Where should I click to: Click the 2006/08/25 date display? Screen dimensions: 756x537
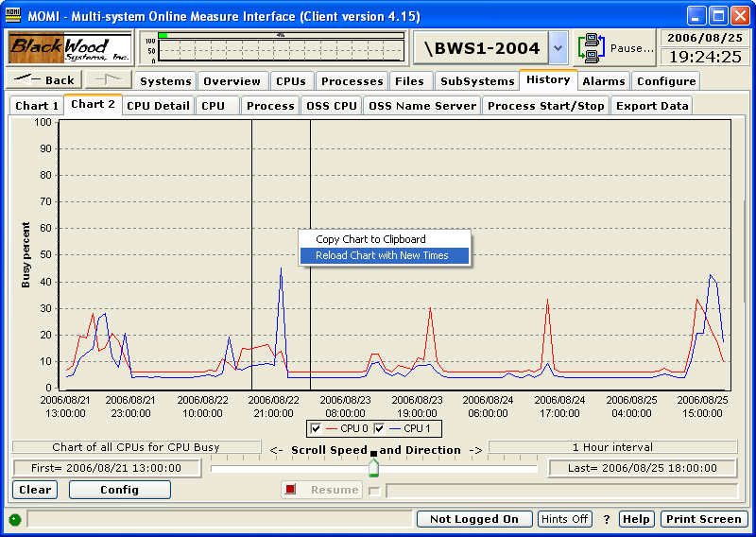[704, 38]
